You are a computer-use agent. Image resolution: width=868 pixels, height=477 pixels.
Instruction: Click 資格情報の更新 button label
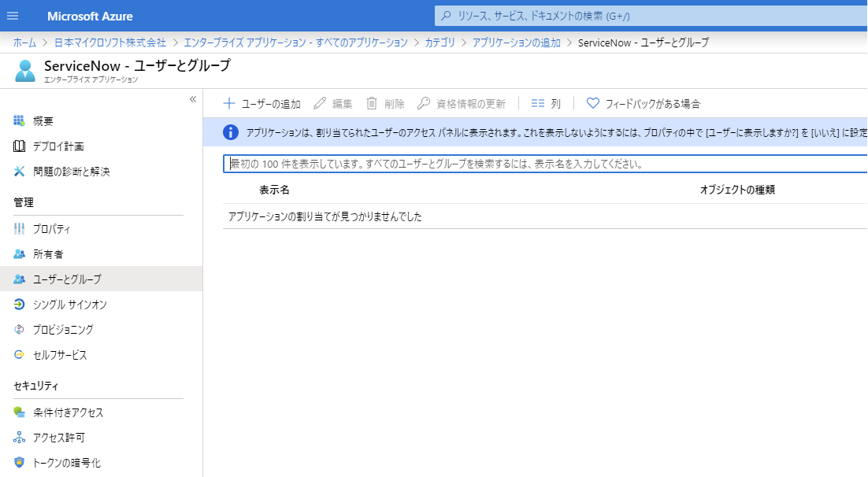point(471,103)
